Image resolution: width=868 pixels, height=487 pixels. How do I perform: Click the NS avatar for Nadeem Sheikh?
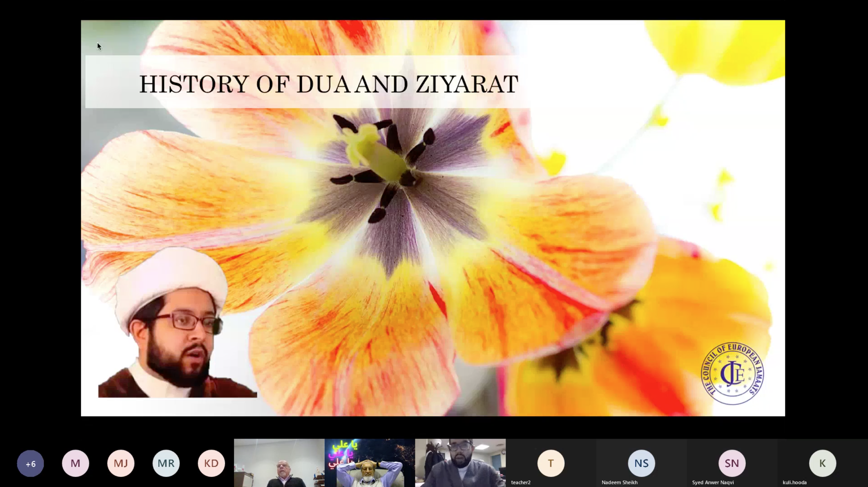[641, 463]
